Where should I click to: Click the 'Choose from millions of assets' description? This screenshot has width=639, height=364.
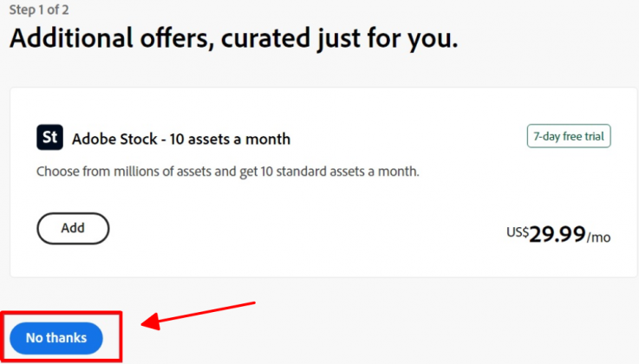(x=227, y=172)
